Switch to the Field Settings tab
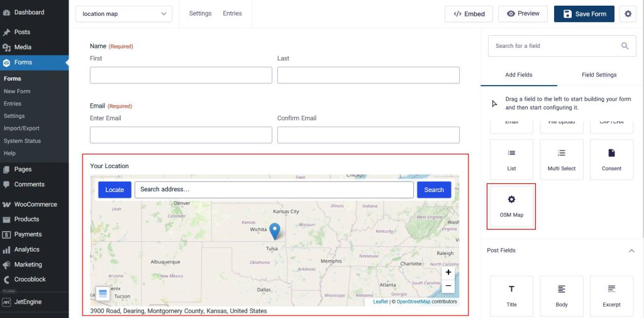Viewport: 644px width, 318px height. point(599,75)
